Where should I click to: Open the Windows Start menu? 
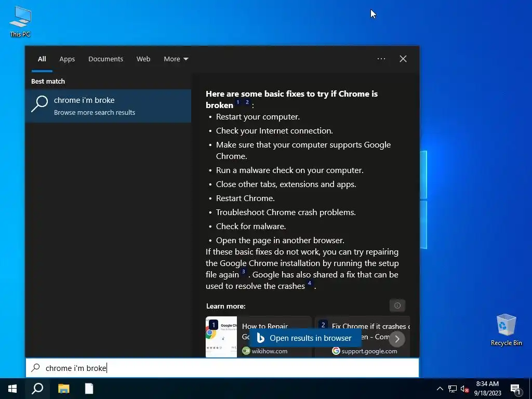point(12,389)
